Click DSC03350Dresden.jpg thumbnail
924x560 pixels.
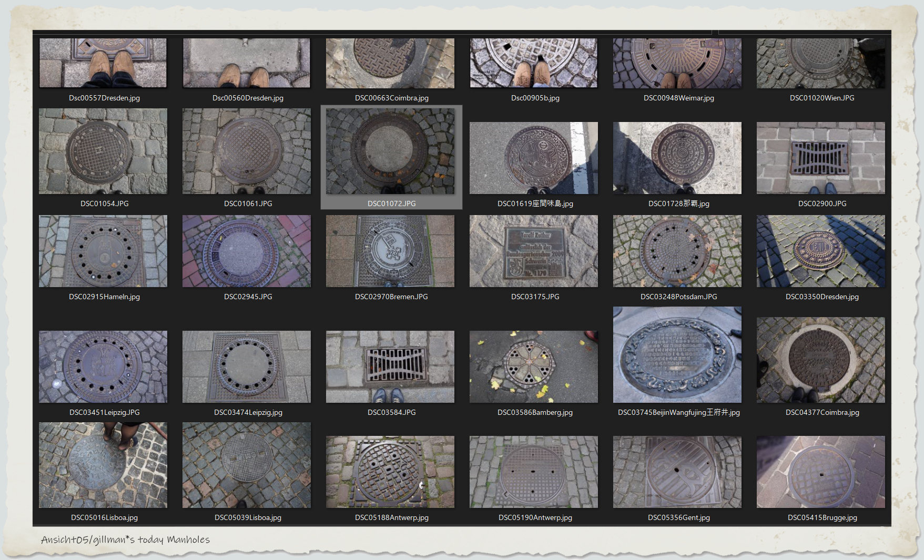coord(821,251)
